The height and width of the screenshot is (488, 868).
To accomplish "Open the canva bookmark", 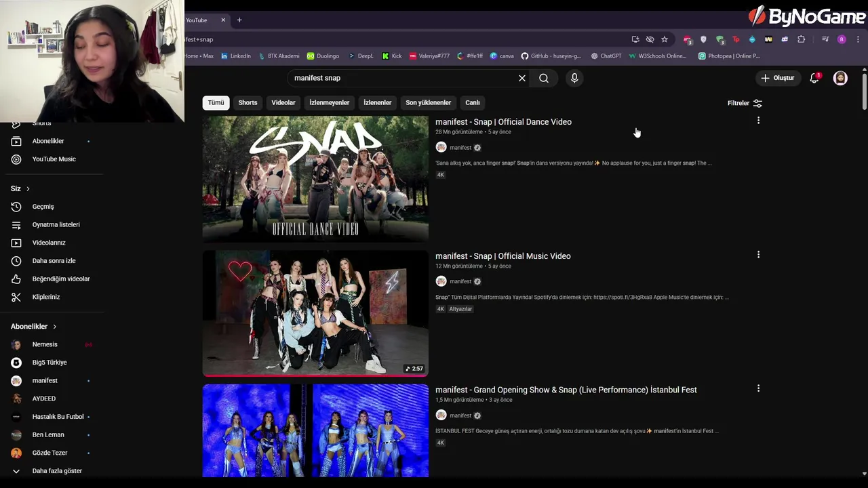I will [502, 56].
